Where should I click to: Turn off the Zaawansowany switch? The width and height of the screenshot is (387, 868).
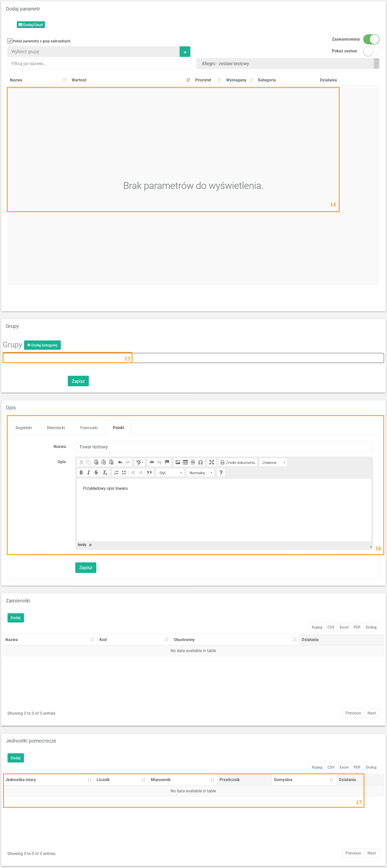click(x=371, y=39)
